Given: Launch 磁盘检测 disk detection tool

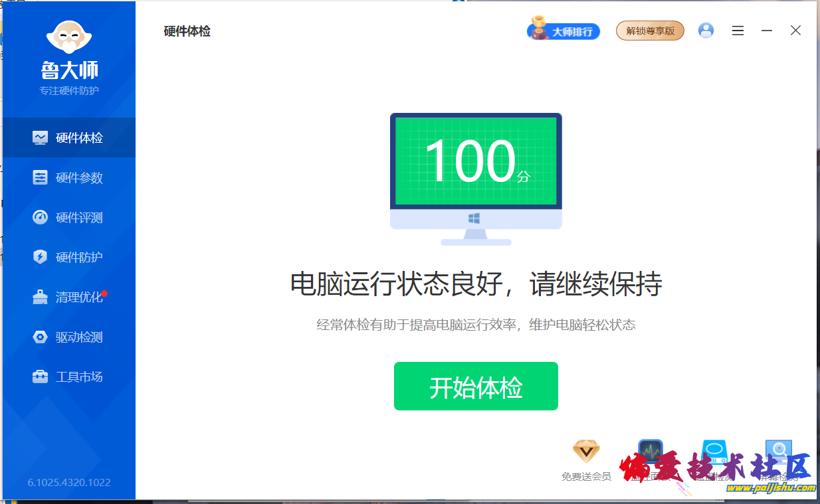Looking at the screenshot, I should pyautogui.click(x=713, y=452).
